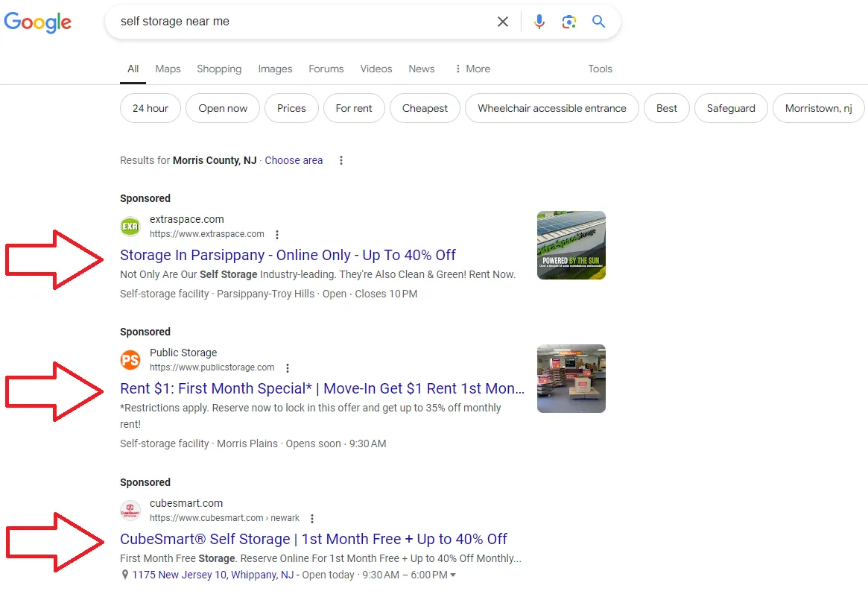Image resolution: width=868 pixels, height=603 pixels.
Task: Click the https://www.extraspace.com URL
Action: coord(207,234)
